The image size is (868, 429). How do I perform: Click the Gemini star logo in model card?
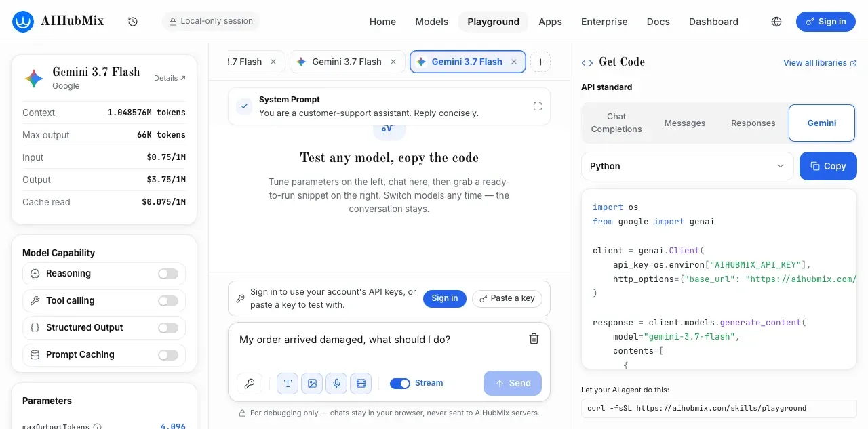(34, 79)
